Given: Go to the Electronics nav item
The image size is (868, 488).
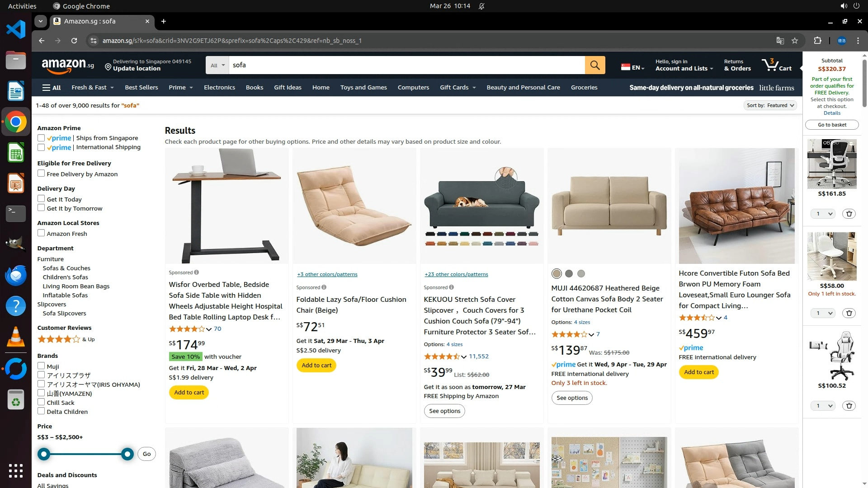Looking at the screenshot, I should (x=219, y=88).
